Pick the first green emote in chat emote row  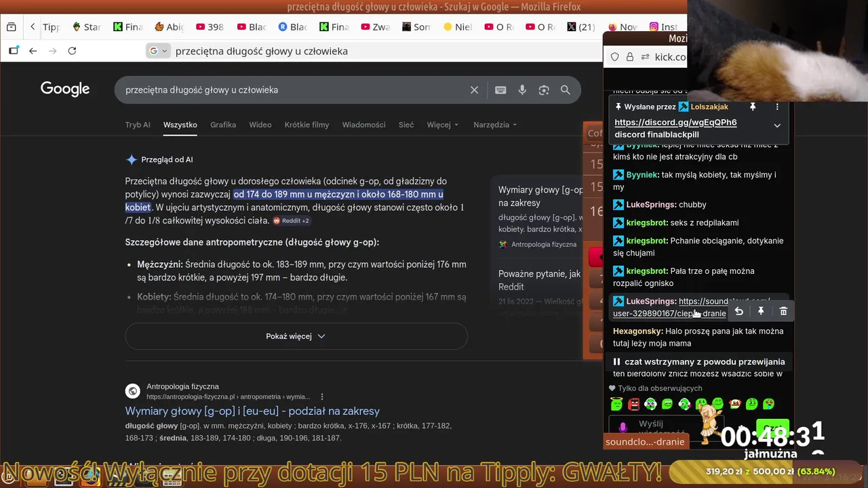coord(616,404)
